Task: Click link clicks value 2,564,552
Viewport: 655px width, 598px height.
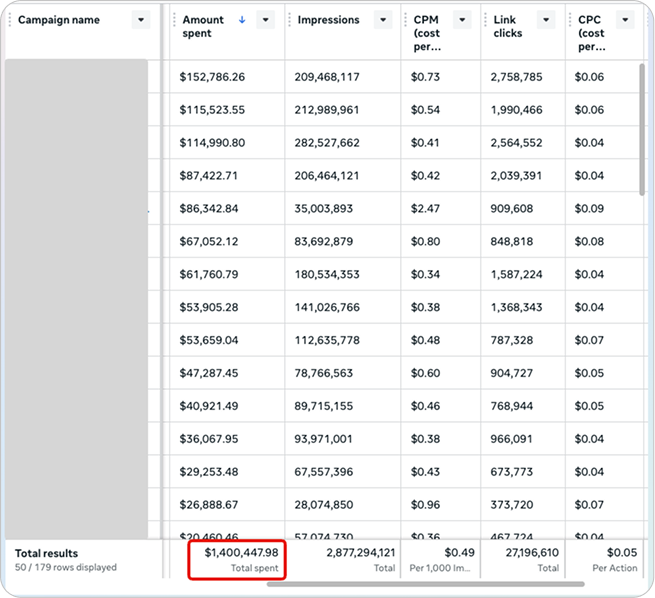Action: click(516, 143)
